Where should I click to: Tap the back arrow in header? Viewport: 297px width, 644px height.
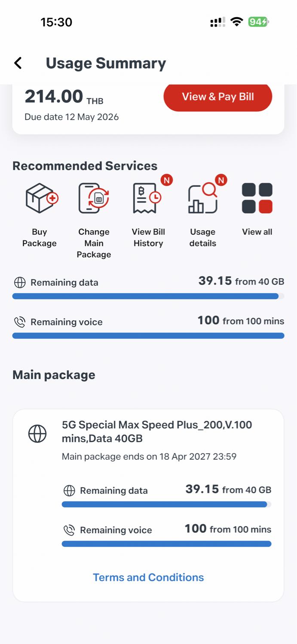pyautogui.click(x=18, y=63)
